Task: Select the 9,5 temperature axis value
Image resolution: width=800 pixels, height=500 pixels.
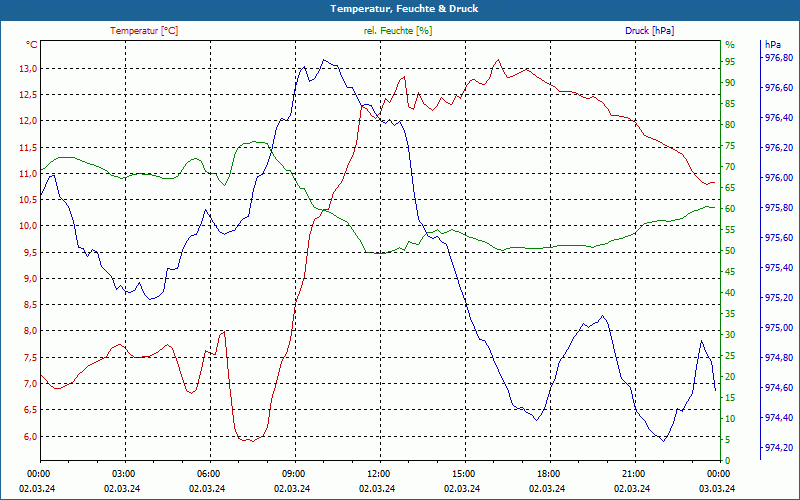Action: pyautogui.click(x=30, y=253)
